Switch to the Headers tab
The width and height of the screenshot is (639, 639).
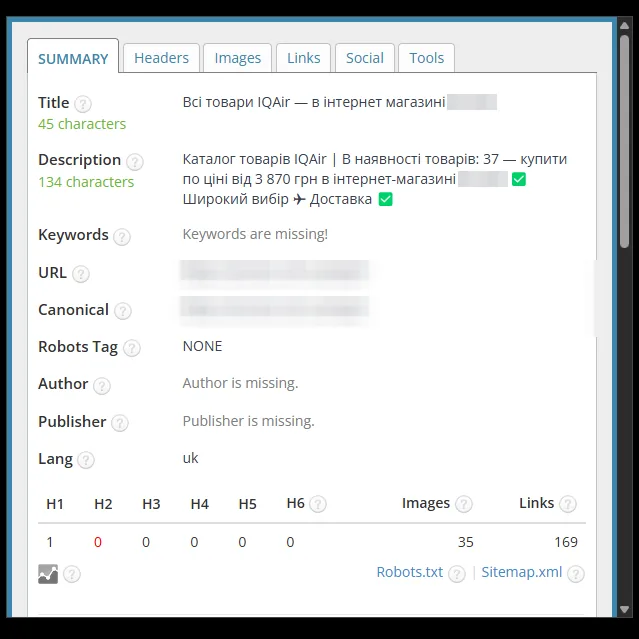pos(161,58)
